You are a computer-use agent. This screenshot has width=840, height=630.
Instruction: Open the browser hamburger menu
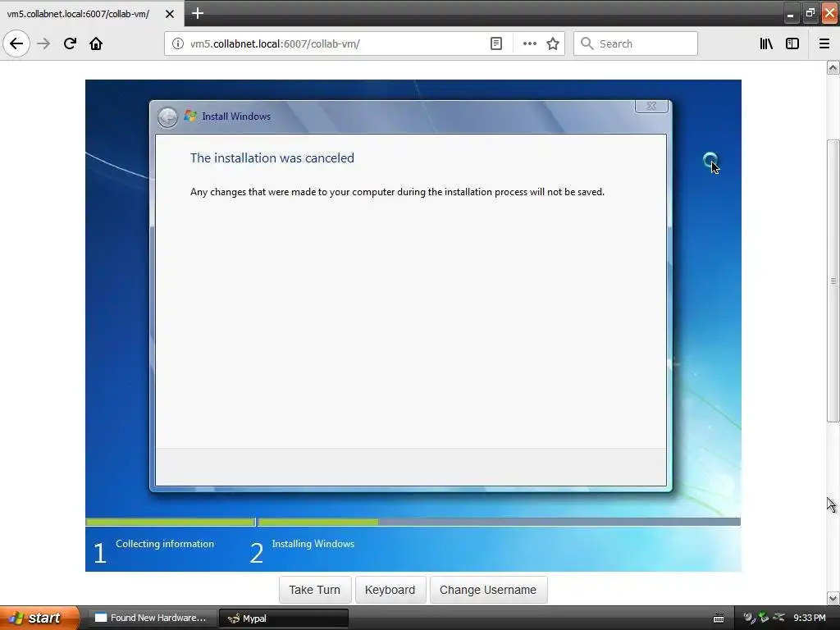(x=824, y=43)
